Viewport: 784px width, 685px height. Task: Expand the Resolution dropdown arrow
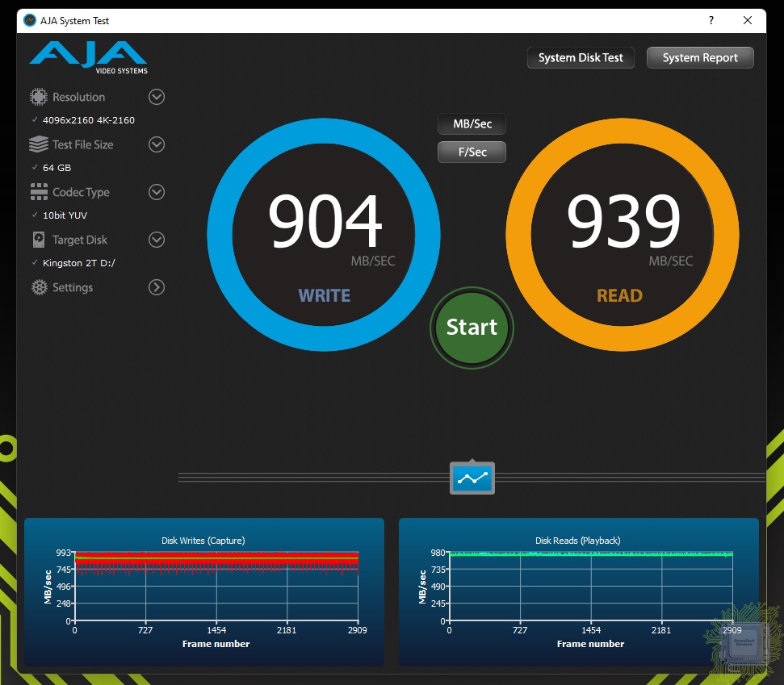click(x=157, y=97)
